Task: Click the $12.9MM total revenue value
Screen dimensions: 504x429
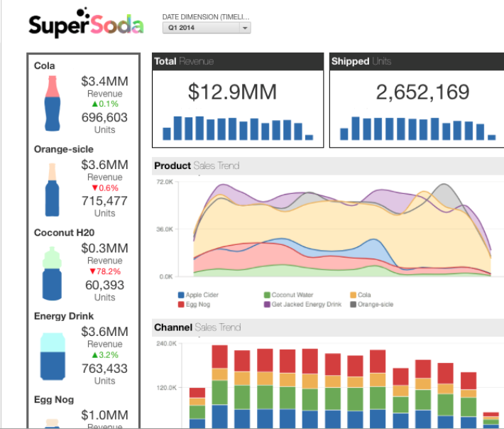Action: click(232, 92)
